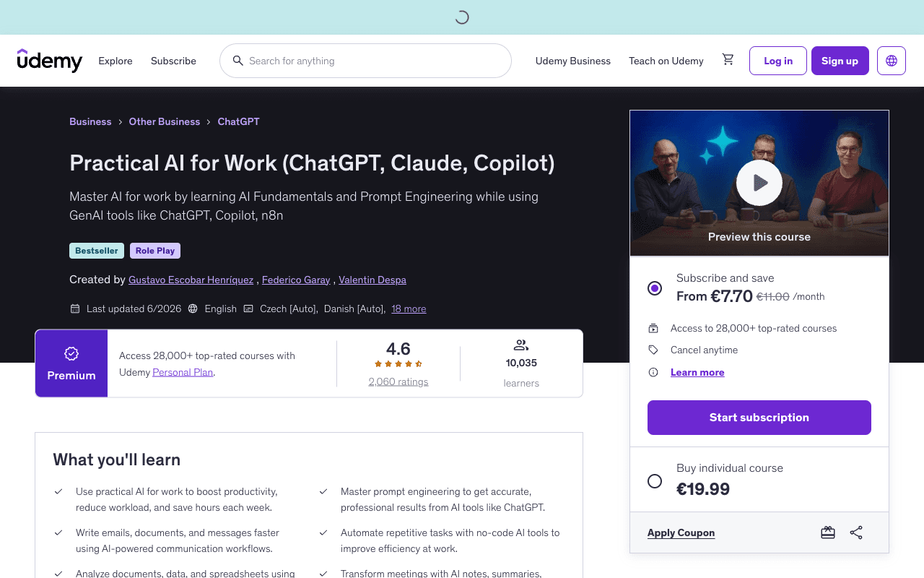The image size is (924, 578).
Task: Click the Premium badge checkmark icon
Action: click(71, 353)
